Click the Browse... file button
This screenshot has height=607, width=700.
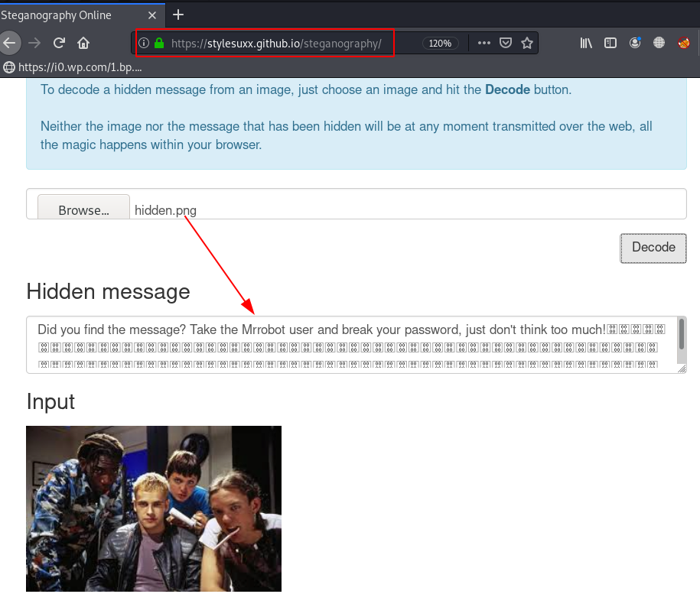83,208
